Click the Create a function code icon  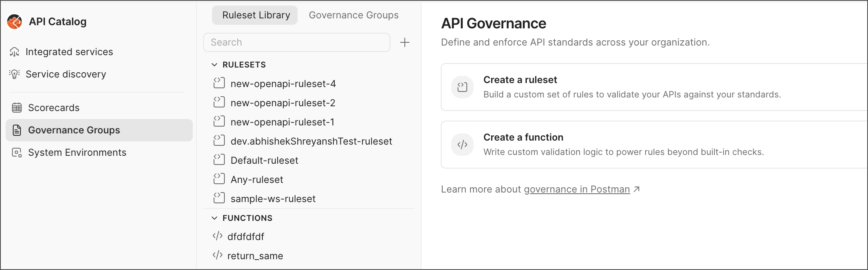point(462,145)
